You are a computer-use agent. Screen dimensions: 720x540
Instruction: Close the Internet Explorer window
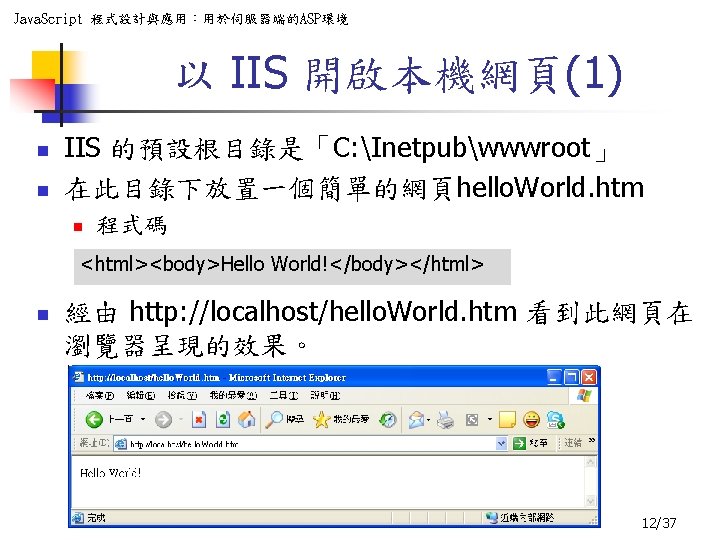tap(589, 377)
